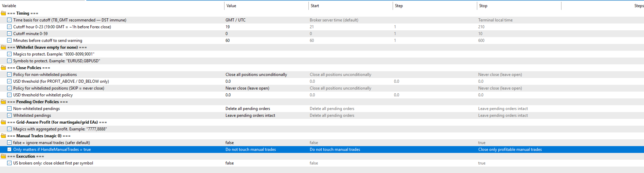The image size is (644, 173).
Task: Open the 'Close all positions unconditionally' value dropdown
Action: [x=256, y=75]
